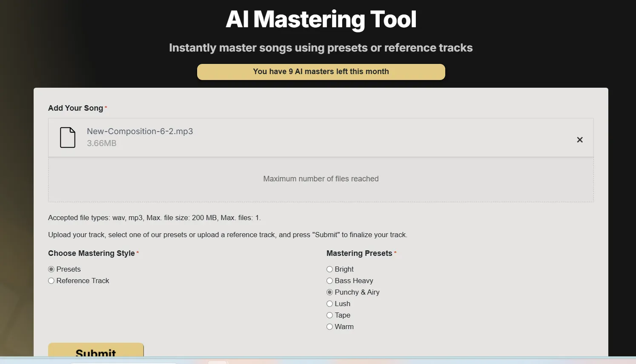
Task: Click the file document icon
Action: point(67,137)
